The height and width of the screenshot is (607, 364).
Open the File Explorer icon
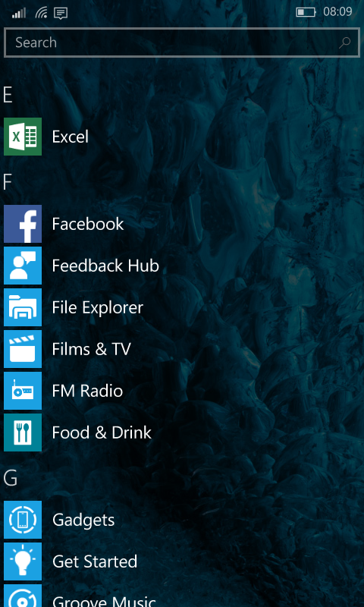click(23, 307)
